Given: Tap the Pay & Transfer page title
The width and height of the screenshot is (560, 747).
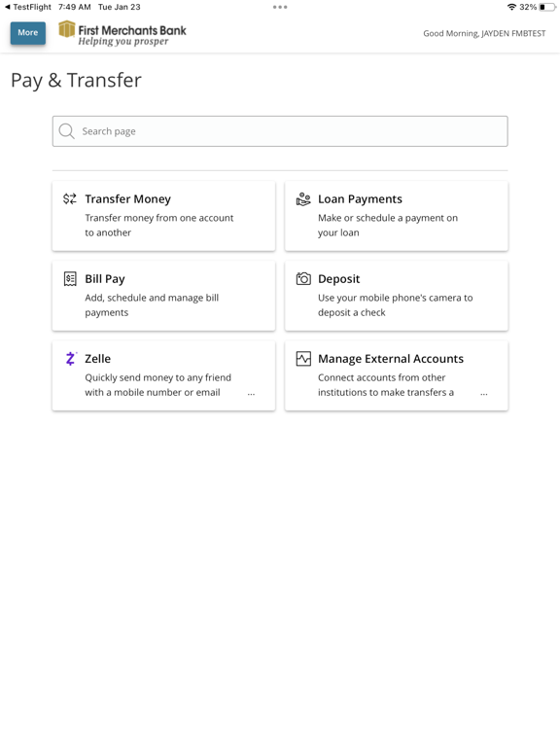Looking at the screenshot, I should 76,80.
